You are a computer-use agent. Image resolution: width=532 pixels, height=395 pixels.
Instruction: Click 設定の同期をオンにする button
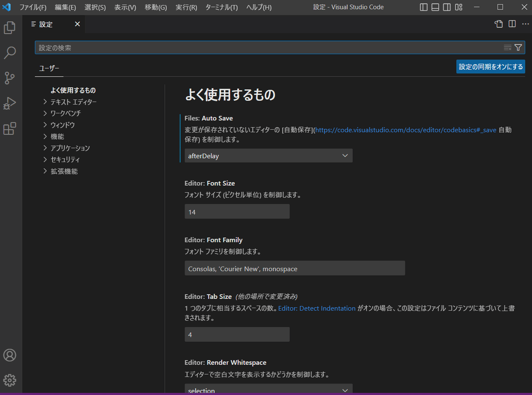[x=491, y=67]
